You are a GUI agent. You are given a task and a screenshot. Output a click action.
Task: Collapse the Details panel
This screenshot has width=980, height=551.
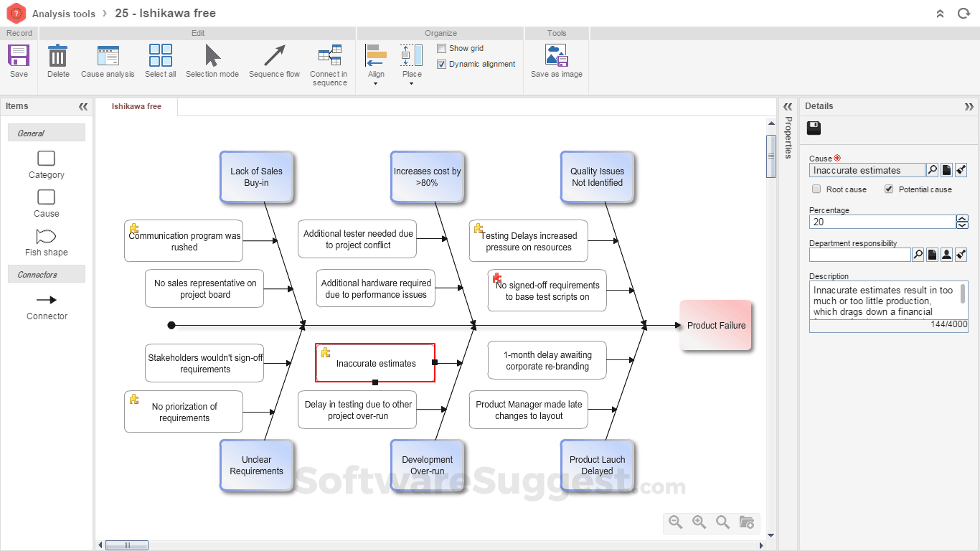coord(969,106)
